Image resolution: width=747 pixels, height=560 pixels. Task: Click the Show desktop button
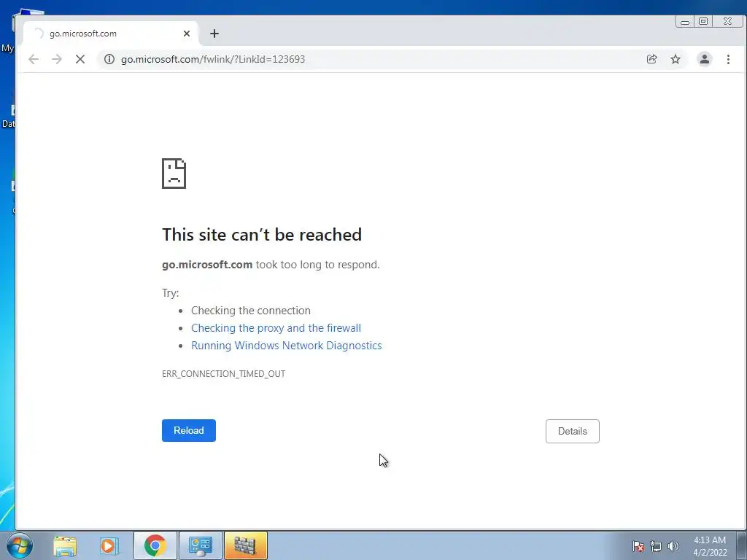pos(742,545)
